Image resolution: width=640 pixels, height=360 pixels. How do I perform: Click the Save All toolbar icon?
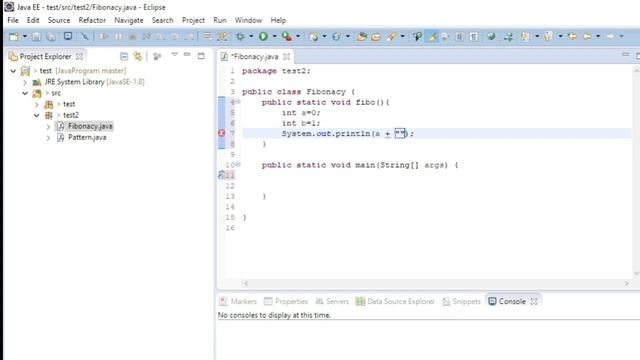tap(51, 37)
